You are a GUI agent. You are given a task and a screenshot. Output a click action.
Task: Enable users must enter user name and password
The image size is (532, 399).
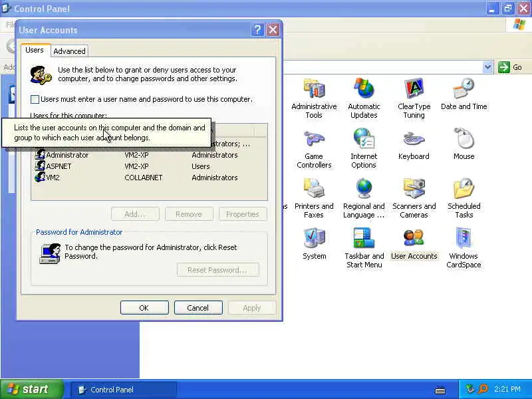[x=35, y=99]
